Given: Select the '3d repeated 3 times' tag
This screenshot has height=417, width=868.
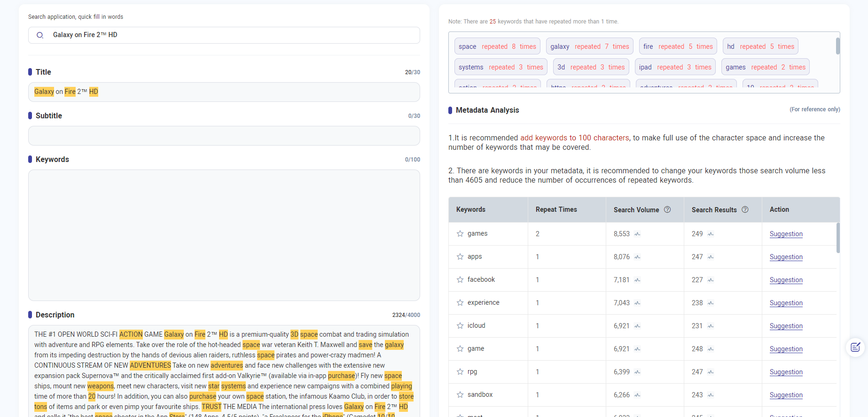Looking at the screenshot, I should coord(591,67).
